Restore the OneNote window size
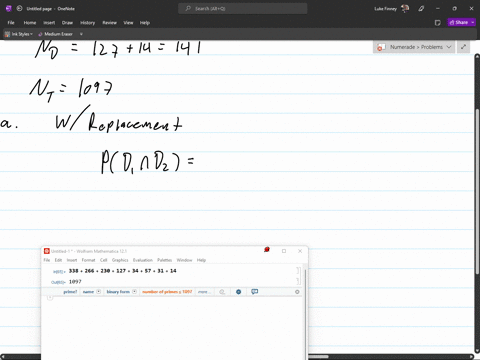This screenshot has height=360, width=480. click(x=454, y=9)
